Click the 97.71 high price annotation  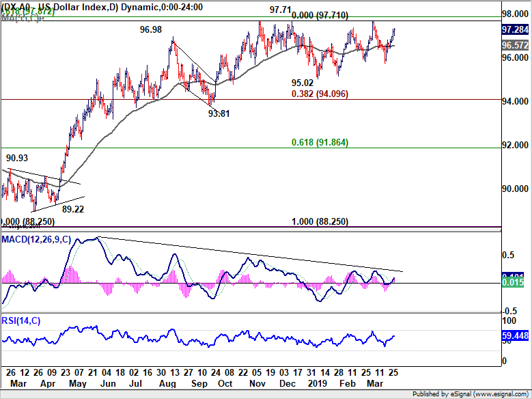click(x=280, y=10)
